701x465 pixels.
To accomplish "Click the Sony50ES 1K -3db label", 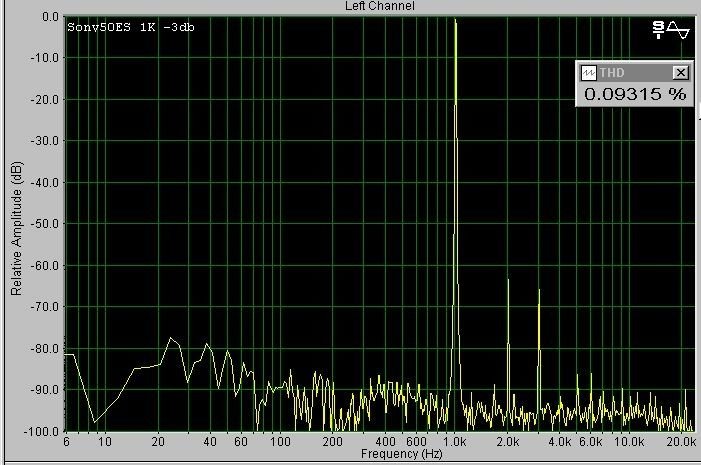I will [x=131, y=27].
